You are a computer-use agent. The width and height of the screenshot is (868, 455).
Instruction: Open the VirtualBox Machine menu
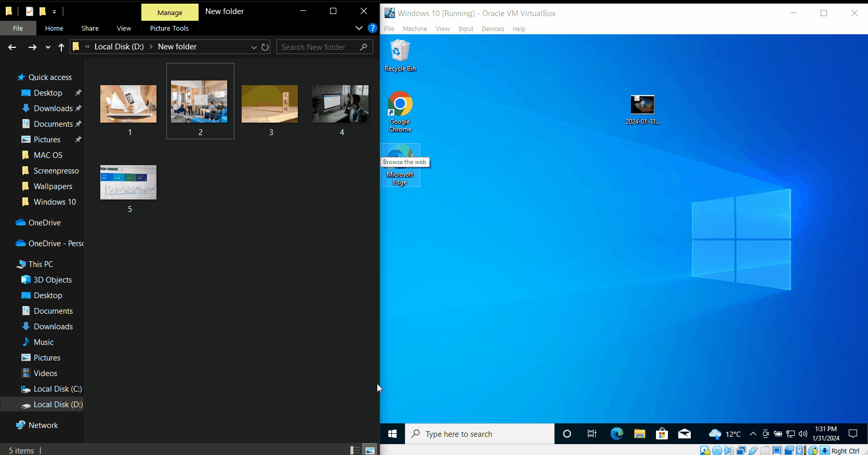[x=415, y=29]
